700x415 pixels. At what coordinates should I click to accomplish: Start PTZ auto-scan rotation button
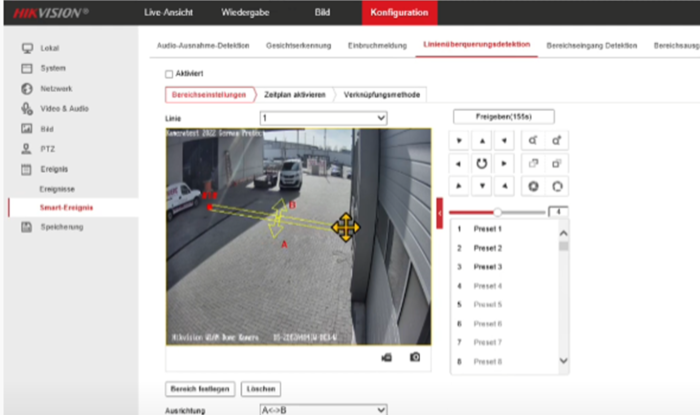click(482, 164)
